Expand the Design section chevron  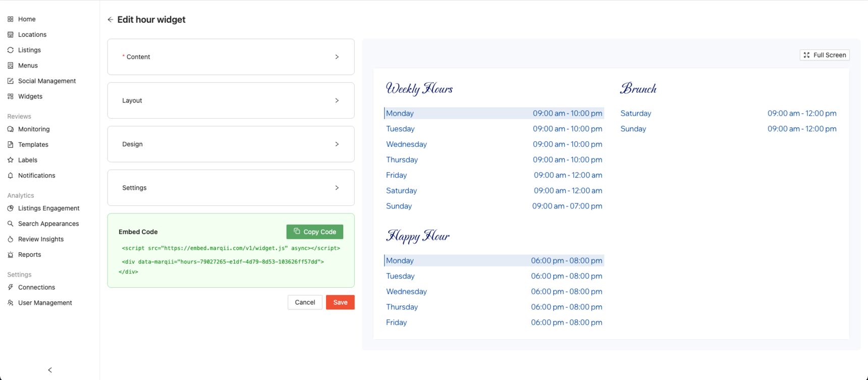click(337, 144)
